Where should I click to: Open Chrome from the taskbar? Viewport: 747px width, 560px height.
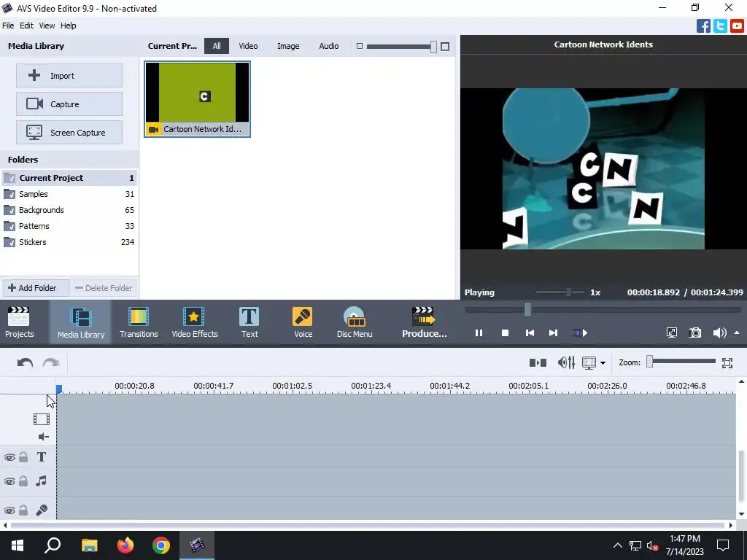click(x=161, y=545)
